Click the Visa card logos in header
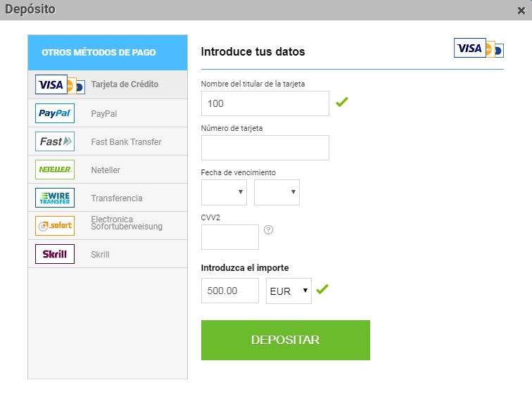This screenshot has height=406, width=532. click(479, 49)
